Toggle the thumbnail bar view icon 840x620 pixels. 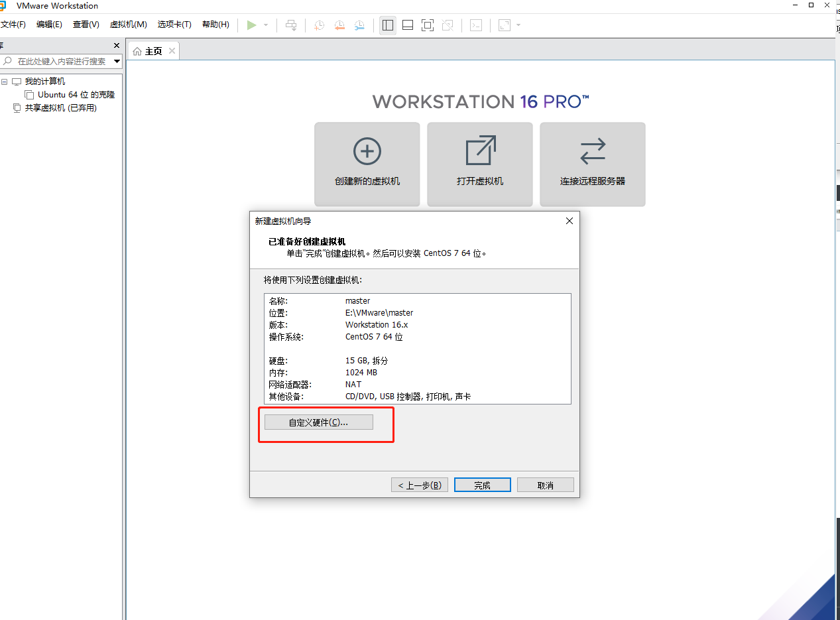point(408,25)
